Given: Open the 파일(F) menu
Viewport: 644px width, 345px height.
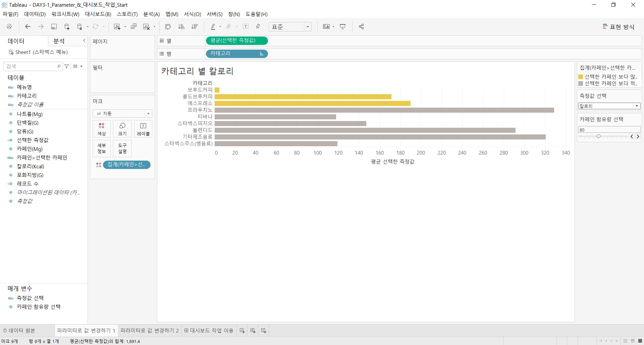Looking at the screenshot, I should coord(10,14).
